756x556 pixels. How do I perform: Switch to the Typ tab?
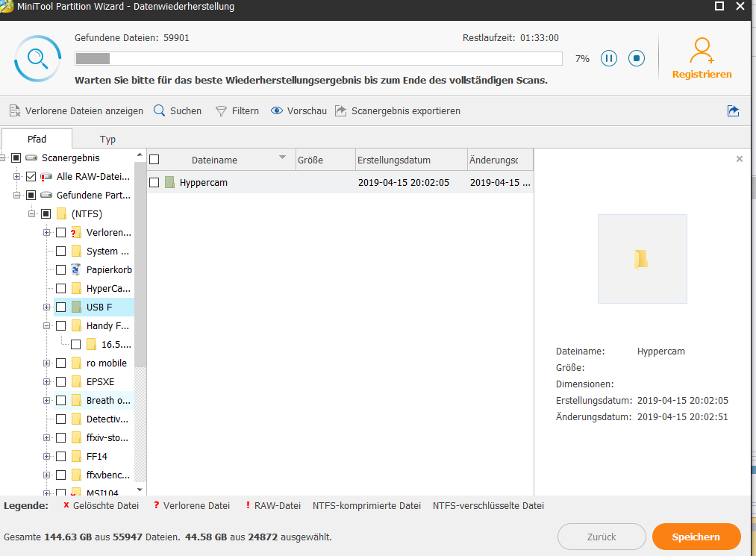click(x=107, y=140)
